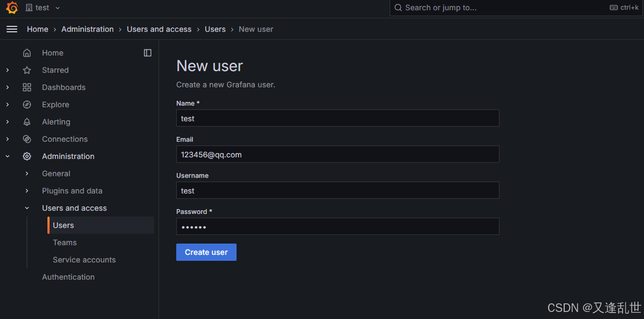The image size is (644, 319).
Task: Open Dashboards in the sidebar
Action: 64,87
